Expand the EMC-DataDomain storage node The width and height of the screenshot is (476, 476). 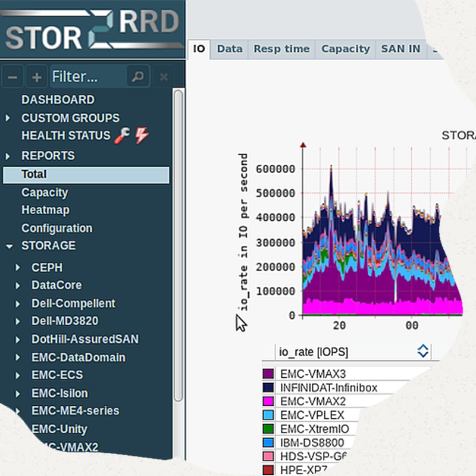[x=18, y=358]
